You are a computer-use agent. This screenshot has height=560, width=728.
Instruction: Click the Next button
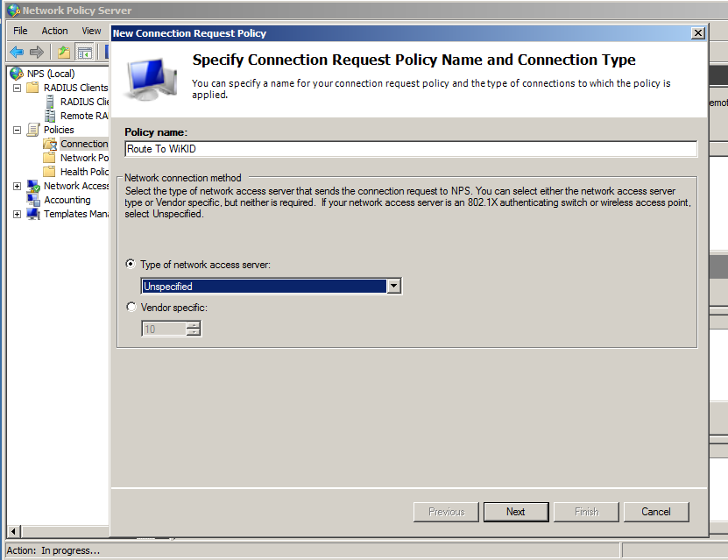point(515,511)
